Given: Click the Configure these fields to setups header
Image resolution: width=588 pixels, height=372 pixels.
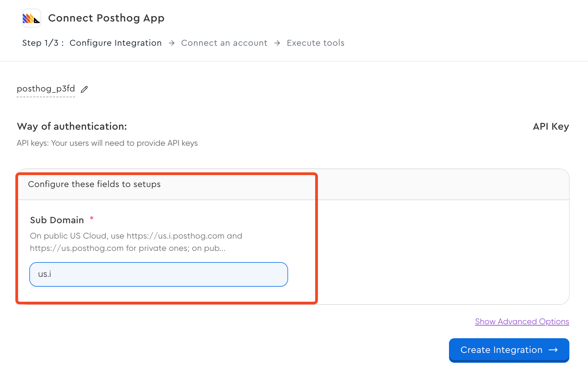Looking at the screenshot, I should (94, 184).
